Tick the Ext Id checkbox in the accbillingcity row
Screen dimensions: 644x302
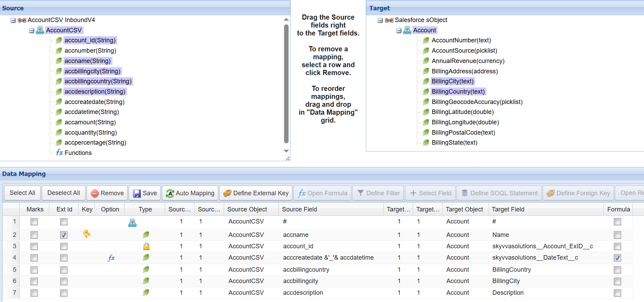pos(64,282)
